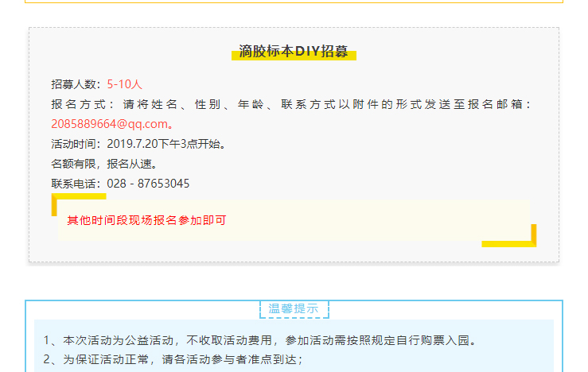Click the 名额有限,报名从速 line
The width and height of the screenshot is (588, 372).
103,164
